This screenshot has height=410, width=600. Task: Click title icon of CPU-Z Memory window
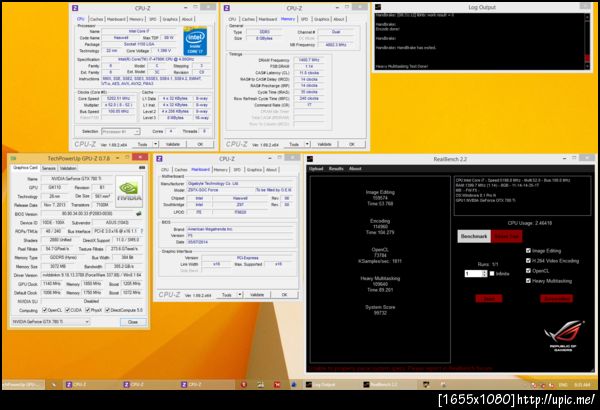click(x=227, y=8)
